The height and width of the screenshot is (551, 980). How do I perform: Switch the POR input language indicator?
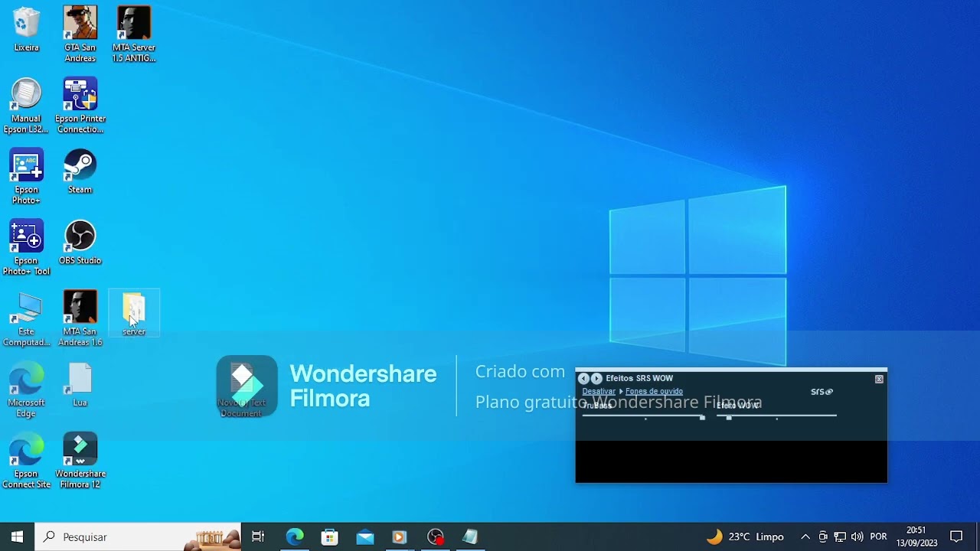pos(878,536)
